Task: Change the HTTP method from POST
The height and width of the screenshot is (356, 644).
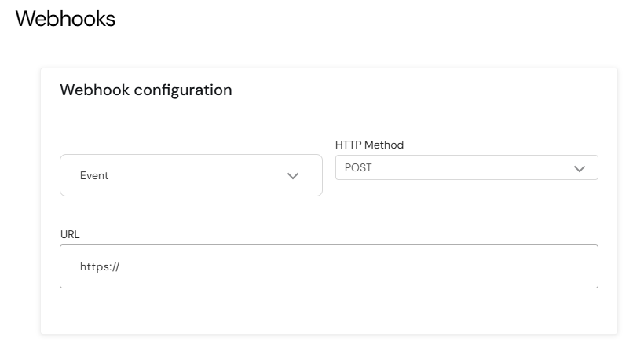Action: pyautogui.click(x=467, y=167)
